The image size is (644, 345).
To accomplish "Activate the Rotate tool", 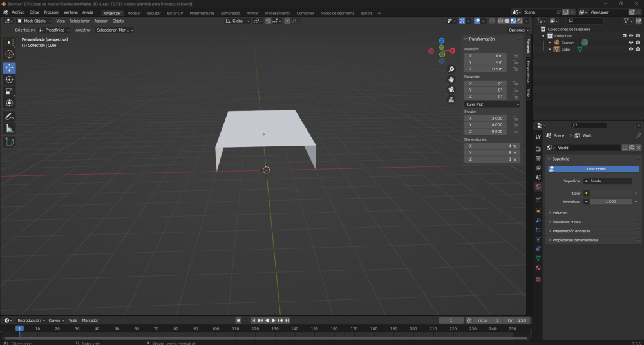I will tap(10, 79).
